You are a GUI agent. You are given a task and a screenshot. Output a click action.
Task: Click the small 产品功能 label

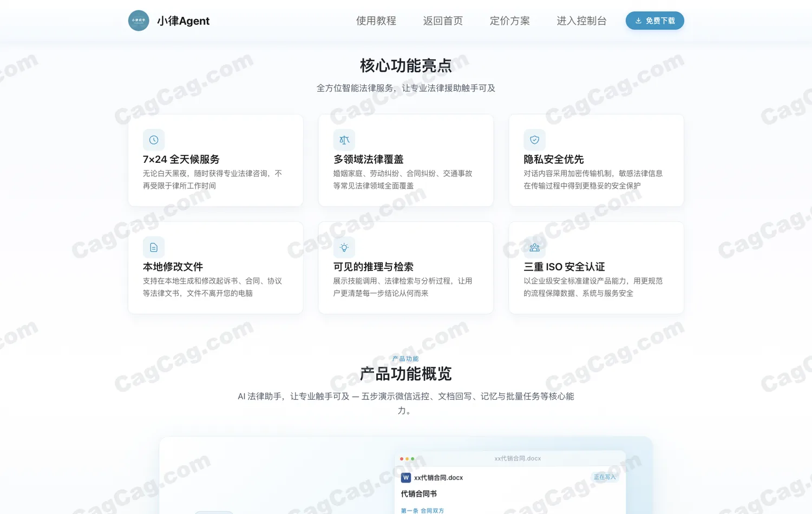tap(405, 359)
